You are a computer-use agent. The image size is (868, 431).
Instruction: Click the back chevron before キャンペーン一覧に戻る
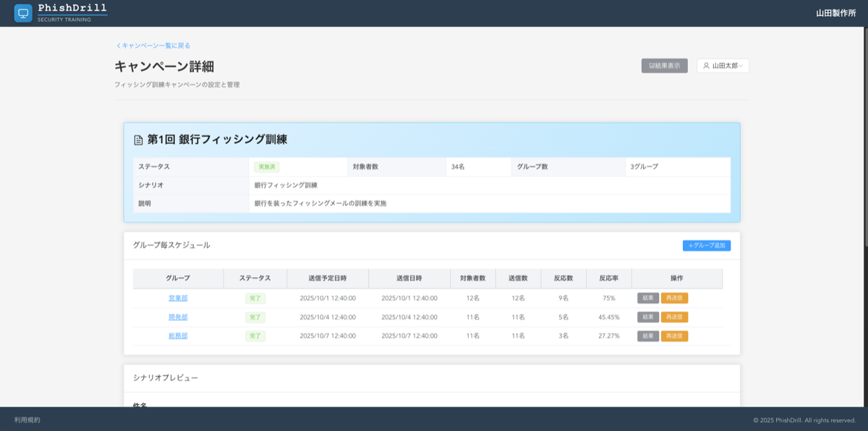point(118,45)
